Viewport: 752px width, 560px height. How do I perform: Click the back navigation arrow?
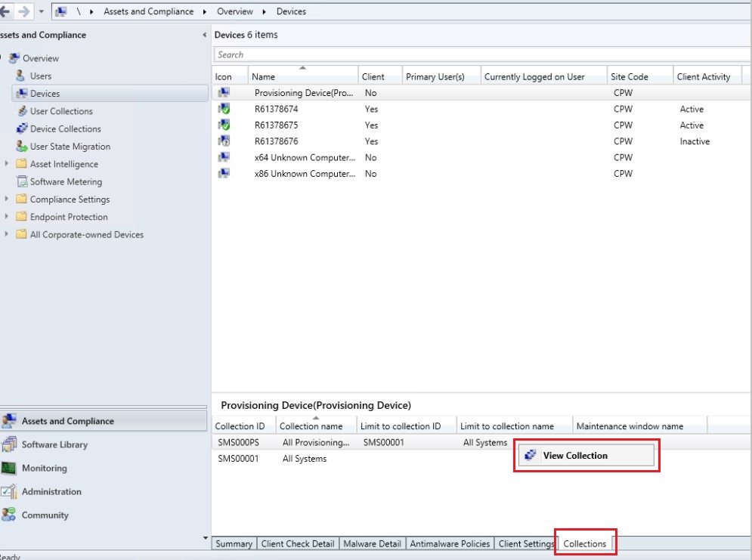(x=6, y=12)
